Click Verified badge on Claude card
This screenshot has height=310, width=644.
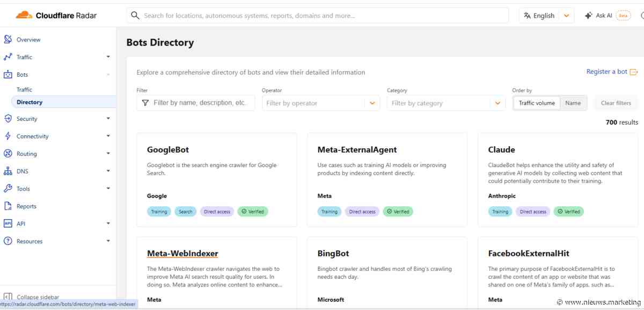569,212
